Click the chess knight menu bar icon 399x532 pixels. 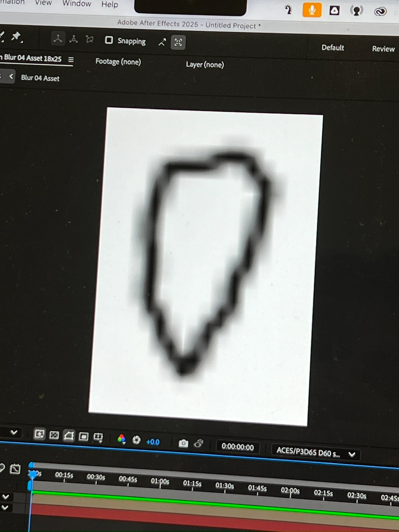[289, 10]
